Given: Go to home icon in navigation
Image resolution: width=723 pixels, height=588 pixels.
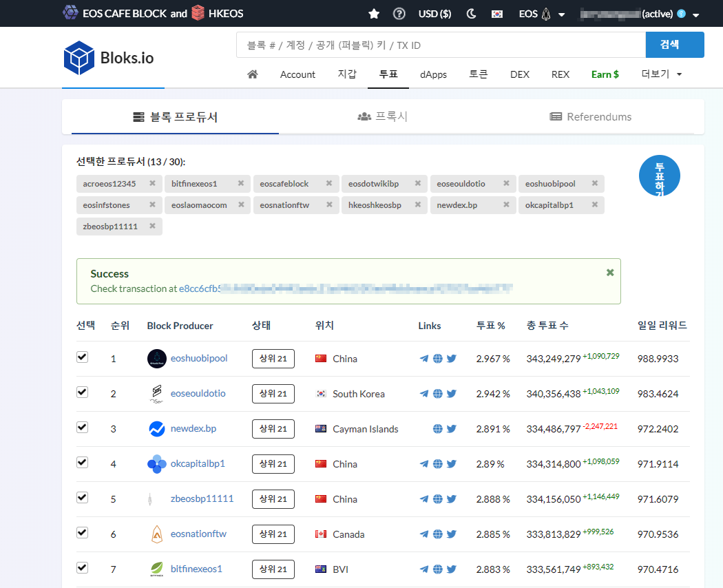Looking at the screenshot, I should click(252, 74).
